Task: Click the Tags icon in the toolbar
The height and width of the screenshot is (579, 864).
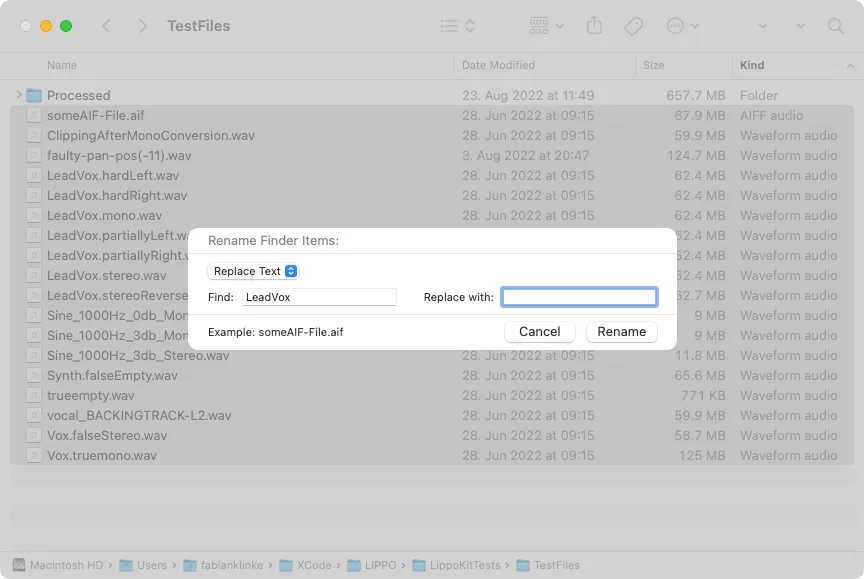Action: coord(633,26)
